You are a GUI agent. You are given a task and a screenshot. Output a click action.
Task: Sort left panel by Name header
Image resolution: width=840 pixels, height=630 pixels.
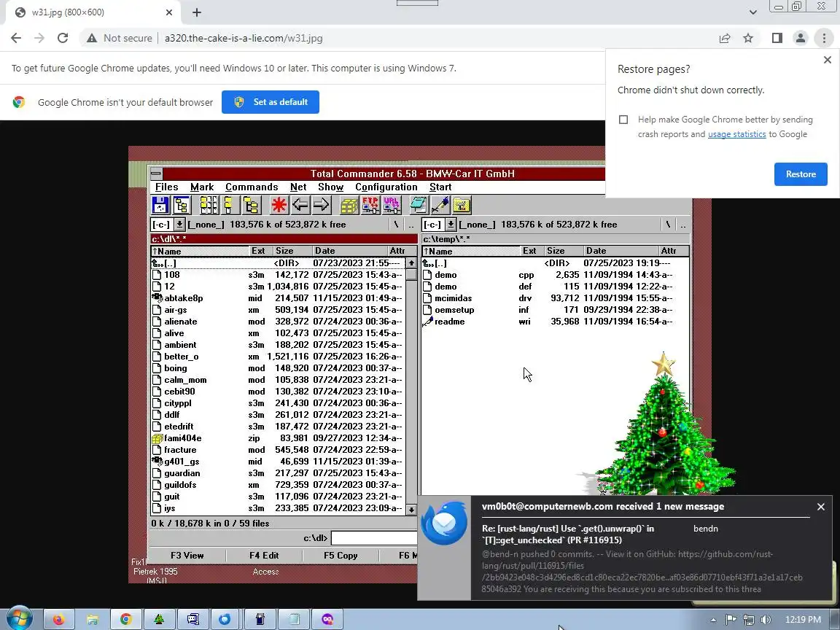[x=200, y=252]
